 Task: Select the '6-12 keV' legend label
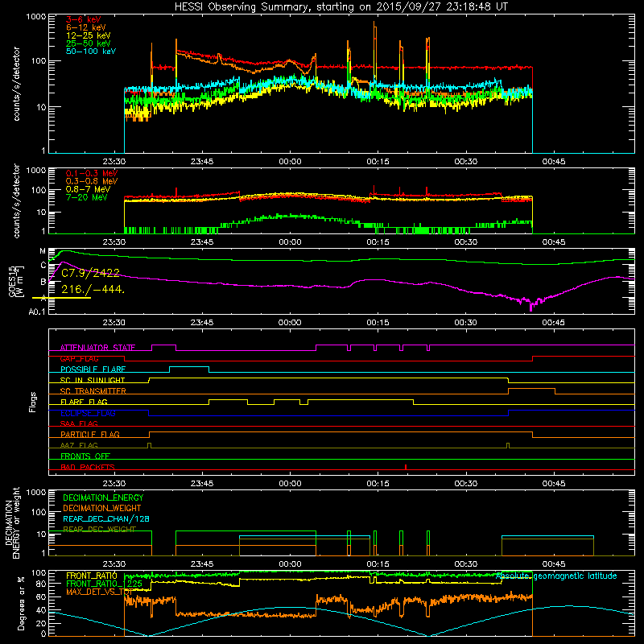click(86, 27)
